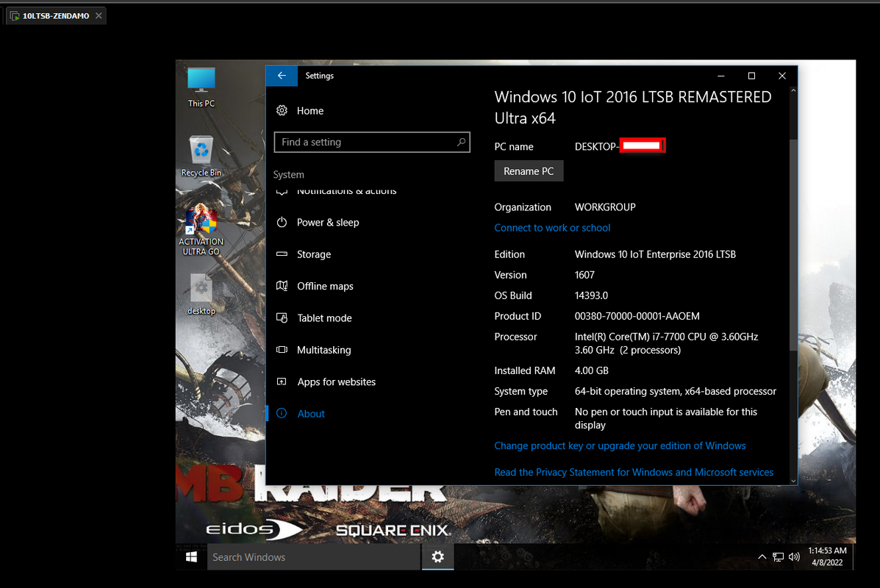The height and width of the screenshot is (588, 880).
Task: Select the About info icon
Action: [282, 414]
